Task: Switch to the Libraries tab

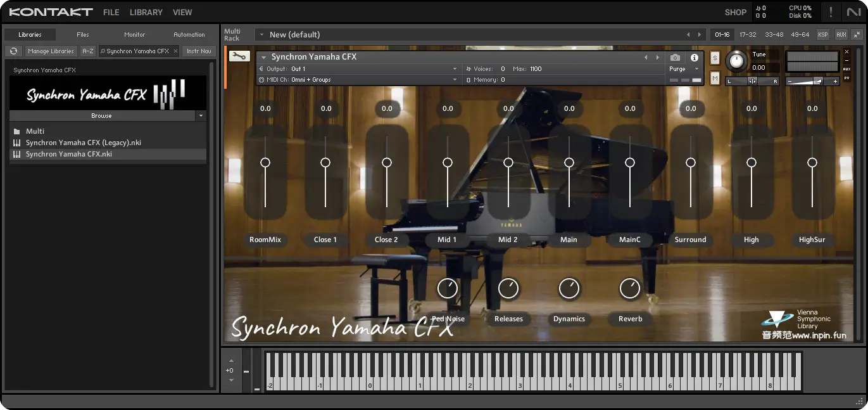Action: 30,35
